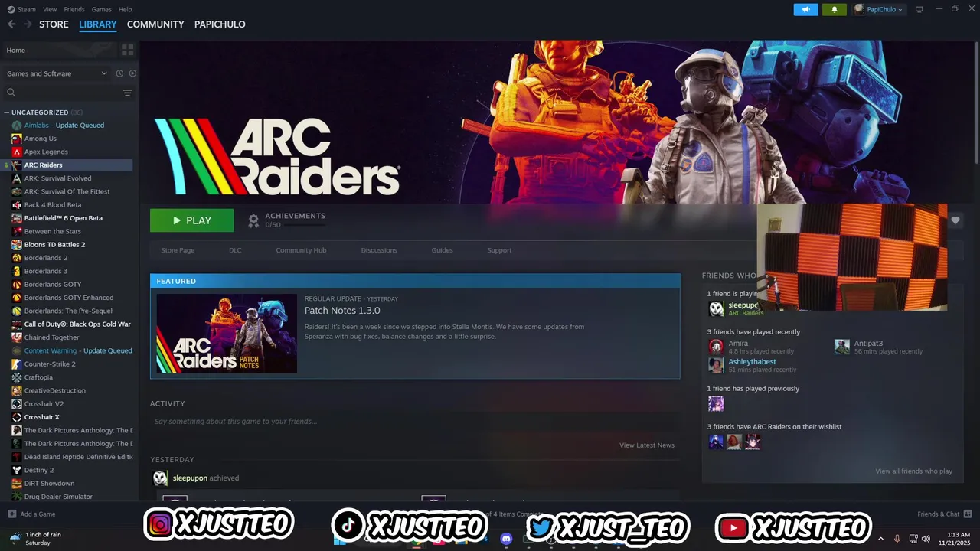Image resolution: width=980 pixels, height=551 pixels.
Task: Select Crosshair X in library
Action: [x=41, y=417]
